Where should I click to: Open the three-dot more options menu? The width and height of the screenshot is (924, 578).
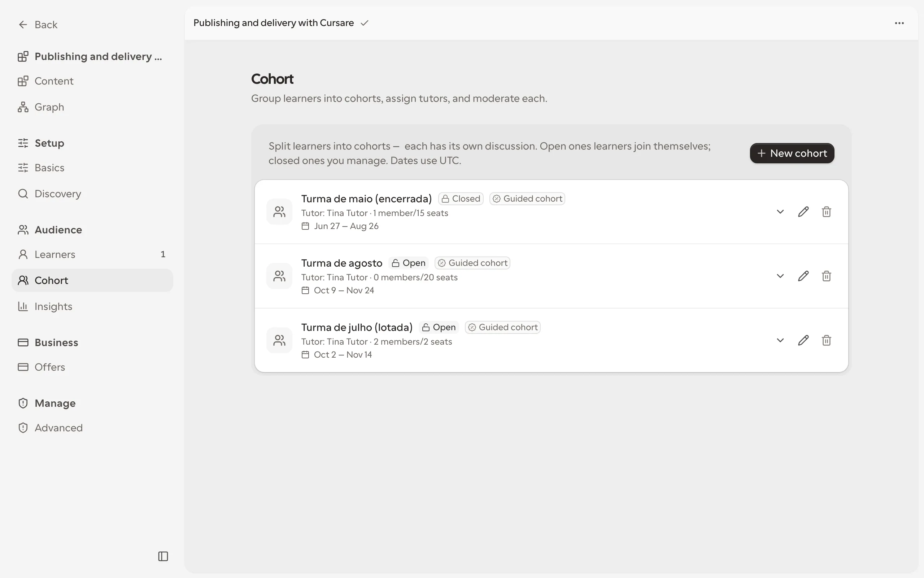[899, 23]
